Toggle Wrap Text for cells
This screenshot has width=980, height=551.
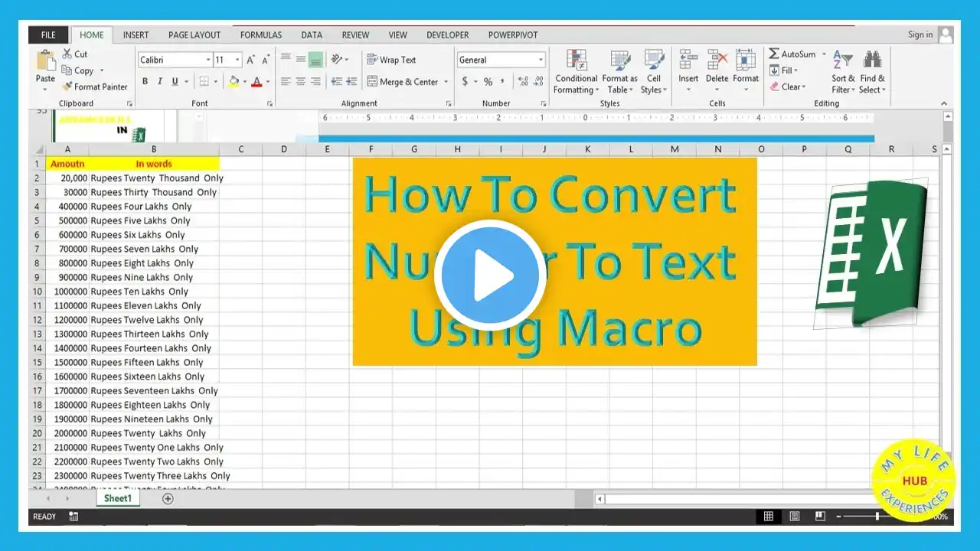pyautogui.click(x=391, y=60)
